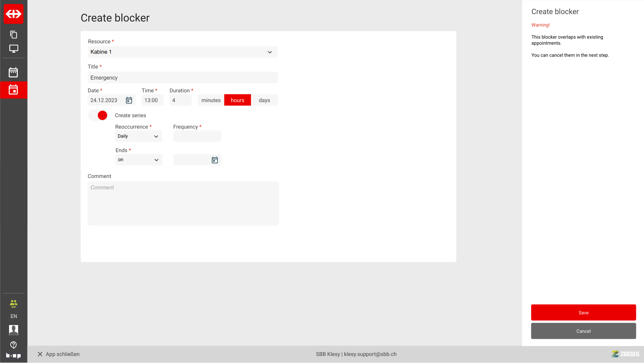Click the SBB logo icon

[x=13, y=14]
